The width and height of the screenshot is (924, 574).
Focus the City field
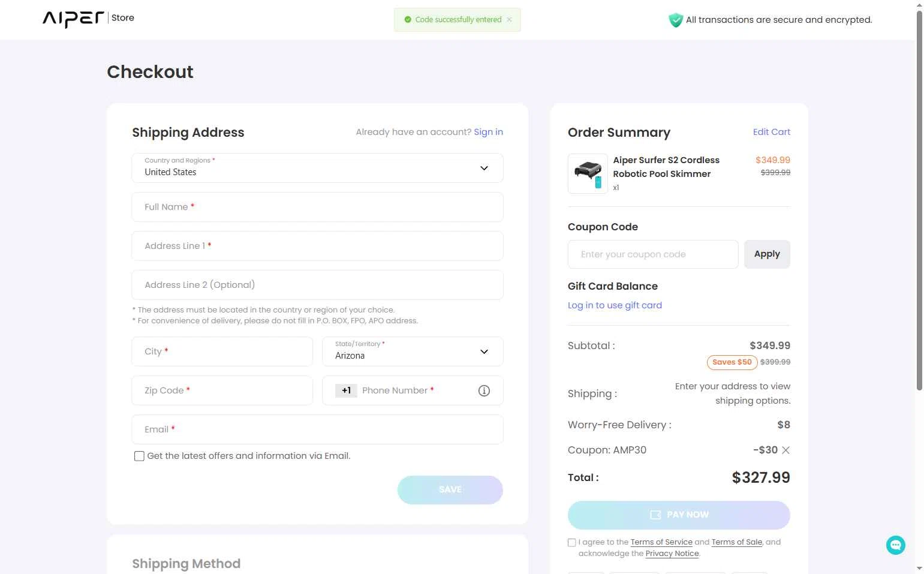(x=222, y=351)
